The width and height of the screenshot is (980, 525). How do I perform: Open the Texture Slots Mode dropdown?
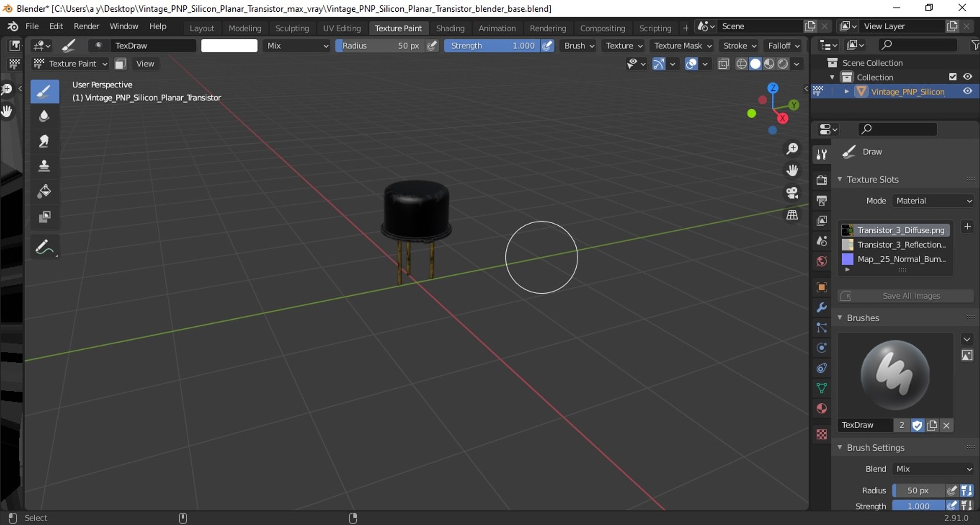(x=933, y=201)
